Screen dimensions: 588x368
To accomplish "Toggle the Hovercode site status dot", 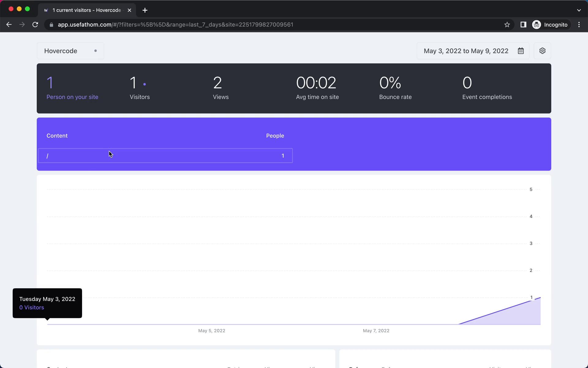I will pos(95,51).
